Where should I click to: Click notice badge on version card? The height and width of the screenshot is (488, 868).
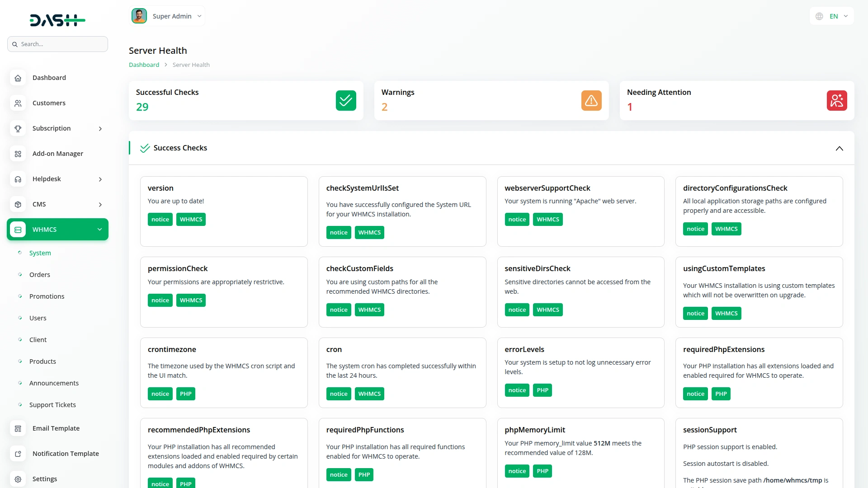pyautogui.click(x=160, y=220)
